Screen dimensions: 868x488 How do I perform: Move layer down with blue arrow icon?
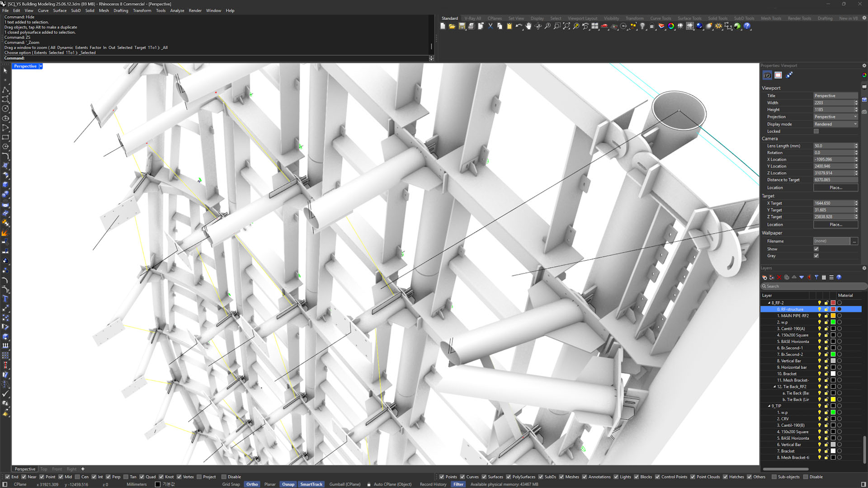802,277
